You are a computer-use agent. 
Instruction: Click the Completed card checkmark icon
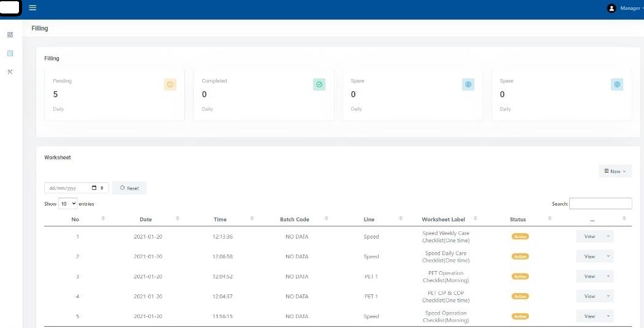[319, 84]
